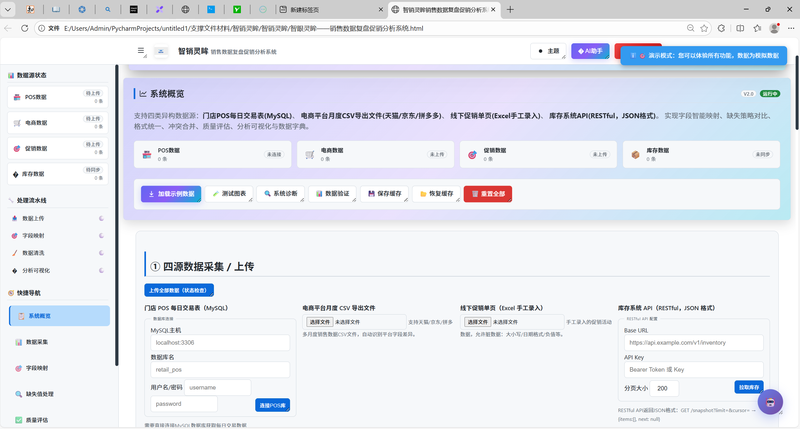Click the 拉取库存 button

(748, 387)
